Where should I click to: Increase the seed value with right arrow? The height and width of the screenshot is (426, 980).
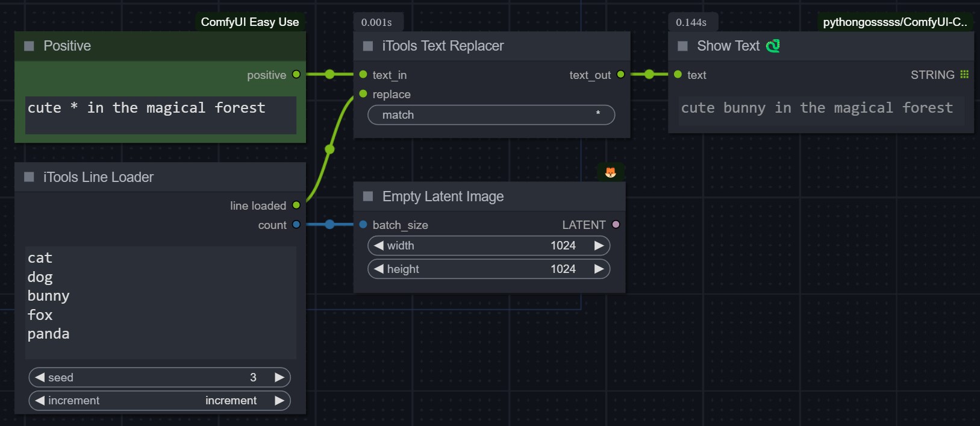279,377
